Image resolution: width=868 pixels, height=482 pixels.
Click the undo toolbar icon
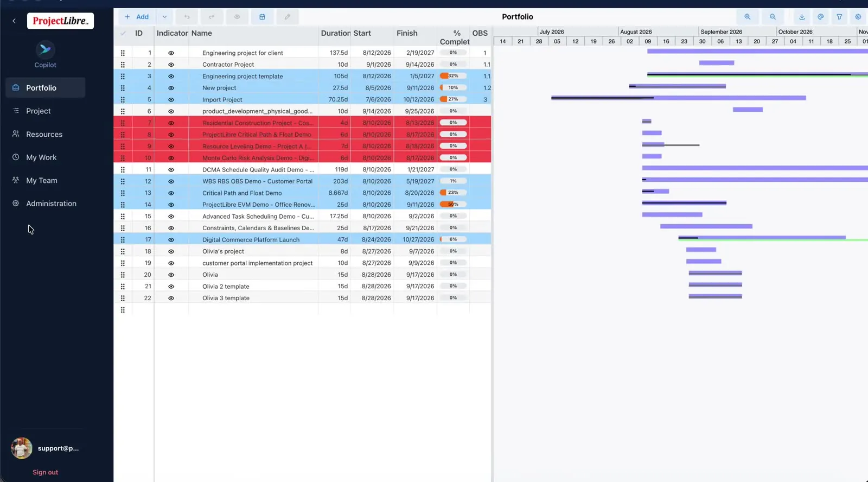pyautogui.click(x=187, y=17)
